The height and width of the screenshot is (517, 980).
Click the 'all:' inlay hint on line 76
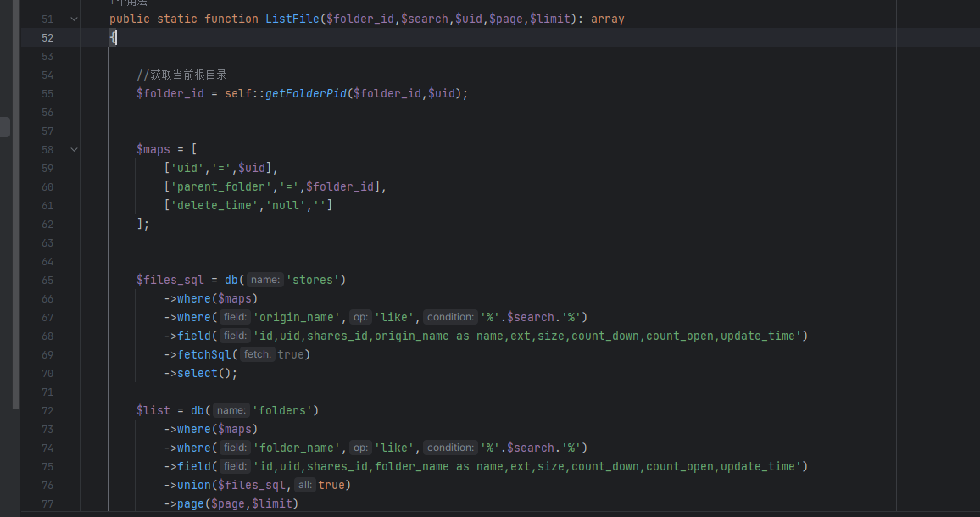[304, 485]
